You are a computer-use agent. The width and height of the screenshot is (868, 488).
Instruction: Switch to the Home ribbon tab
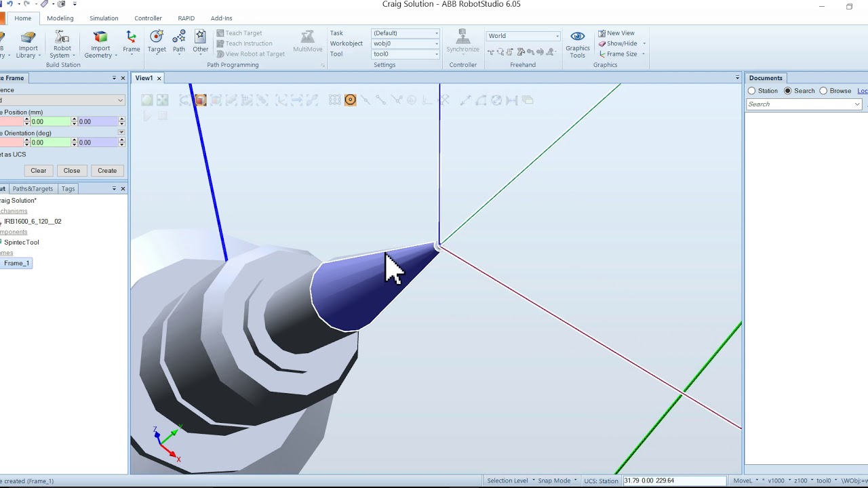click(22, 18)
